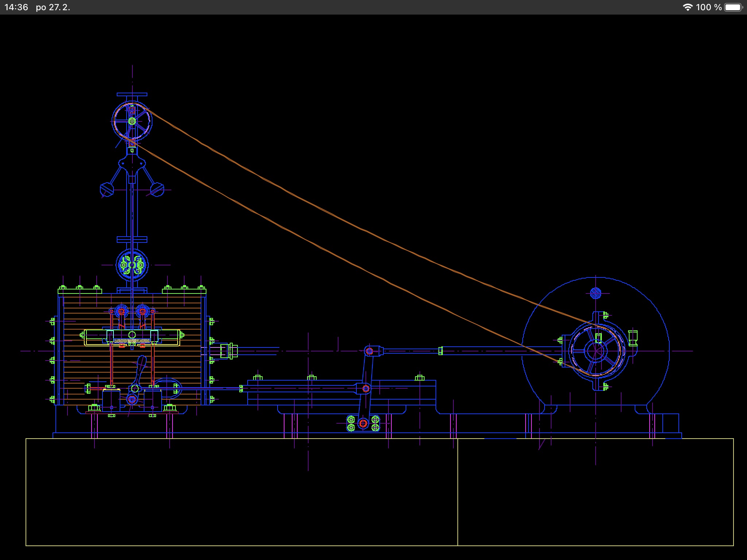Select the round valve flange with green bolts
Viewport: 747px width, 560px height.
tap(132, 265)
